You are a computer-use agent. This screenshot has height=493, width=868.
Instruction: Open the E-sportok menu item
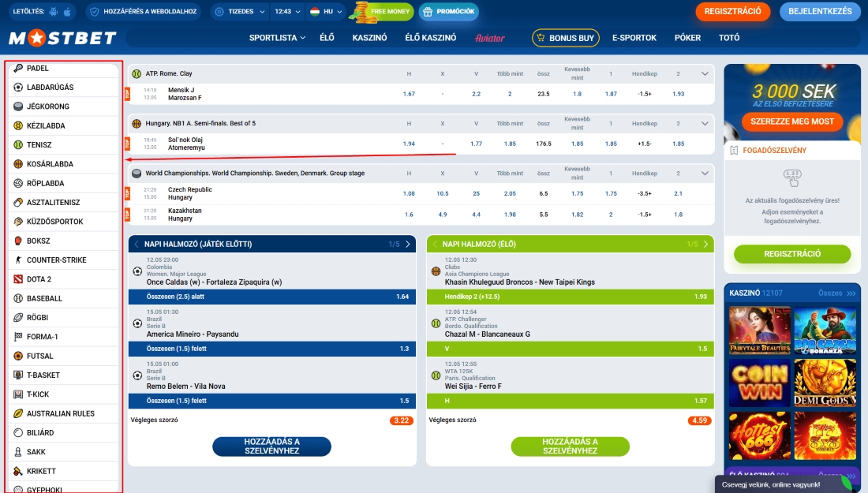point(634,38)
